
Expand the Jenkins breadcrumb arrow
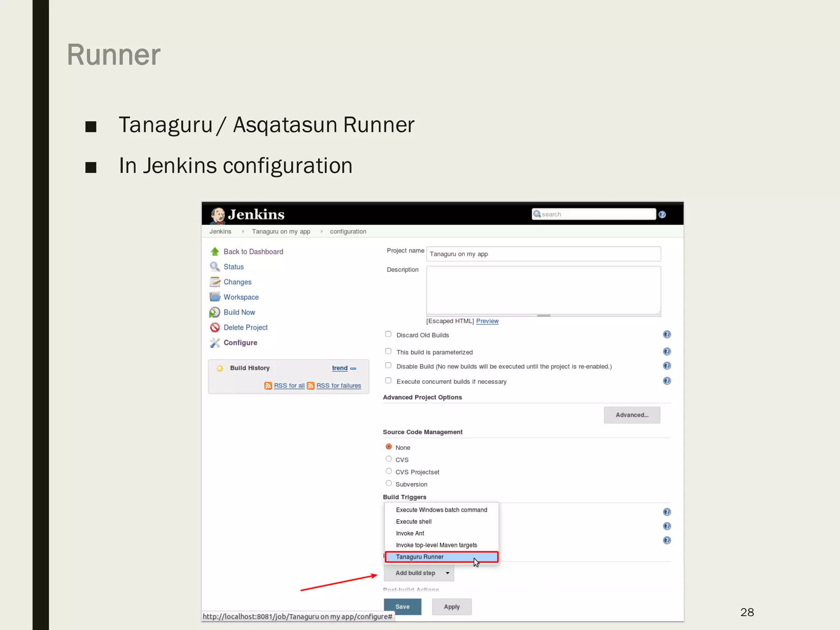pos(243,232)
